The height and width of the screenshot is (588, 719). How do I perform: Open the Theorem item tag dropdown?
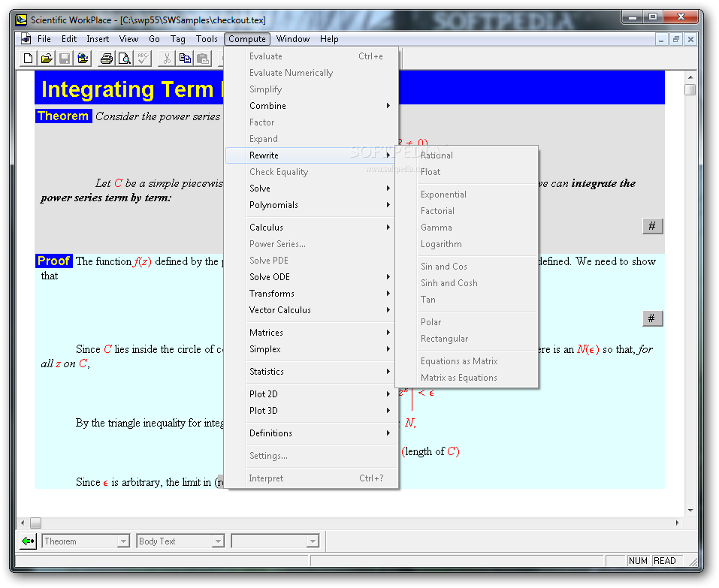coord(123,541)
